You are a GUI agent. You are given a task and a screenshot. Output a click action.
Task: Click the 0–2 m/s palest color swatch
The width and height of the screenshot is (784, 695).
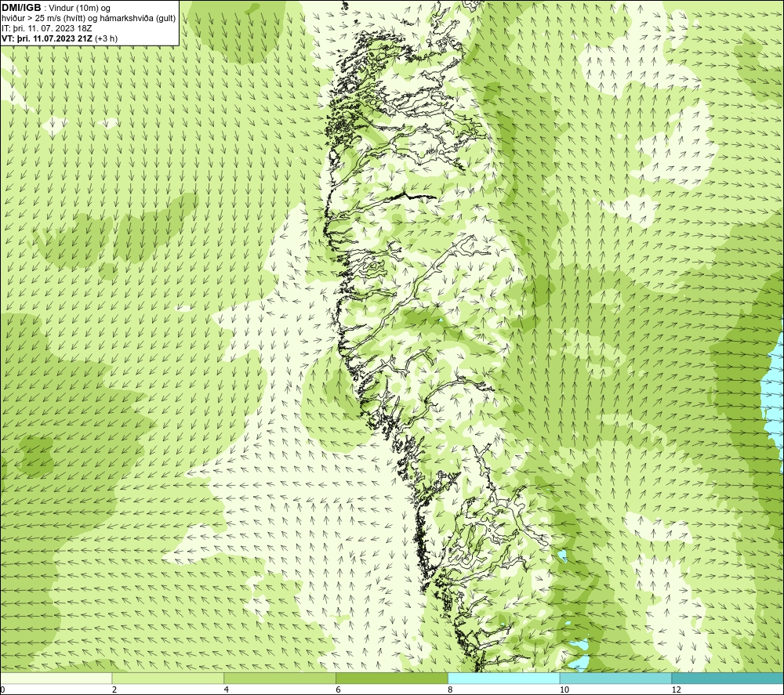click(56, 679)
